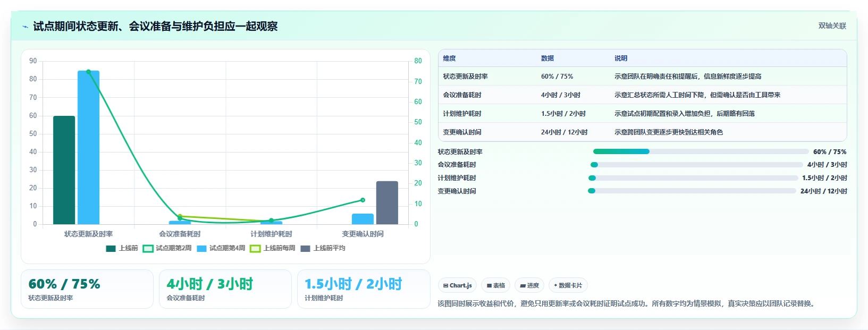Click the icon inside the Chart.js chip

click(445, 286)
